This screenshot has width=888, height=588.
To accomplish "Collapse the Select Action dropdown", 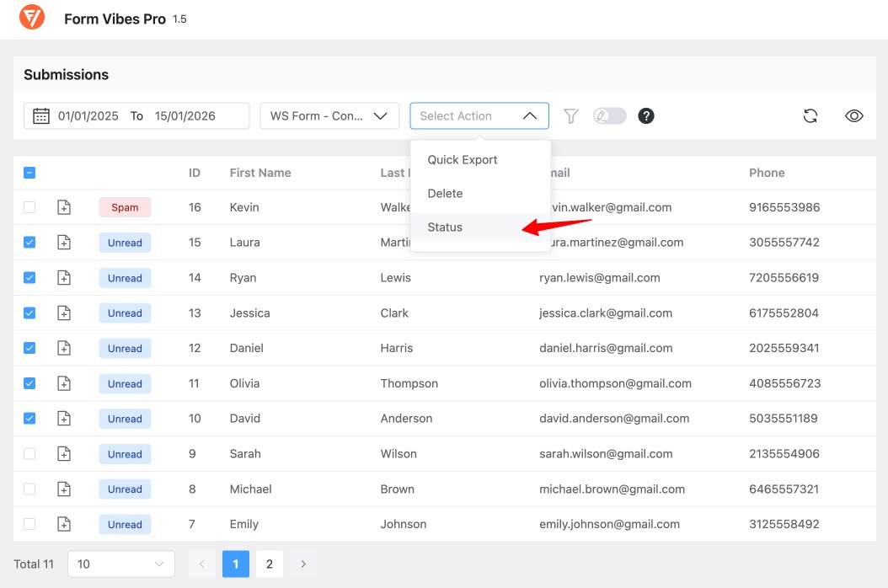I will [x=479, y=115].
